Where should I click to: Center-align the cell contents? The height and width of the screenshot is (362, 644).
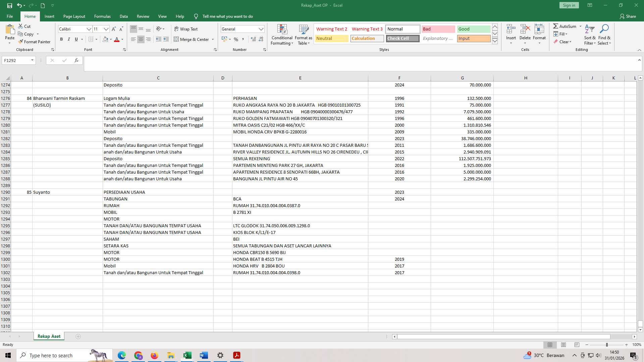pyautogui.click(x=141, y=39)
